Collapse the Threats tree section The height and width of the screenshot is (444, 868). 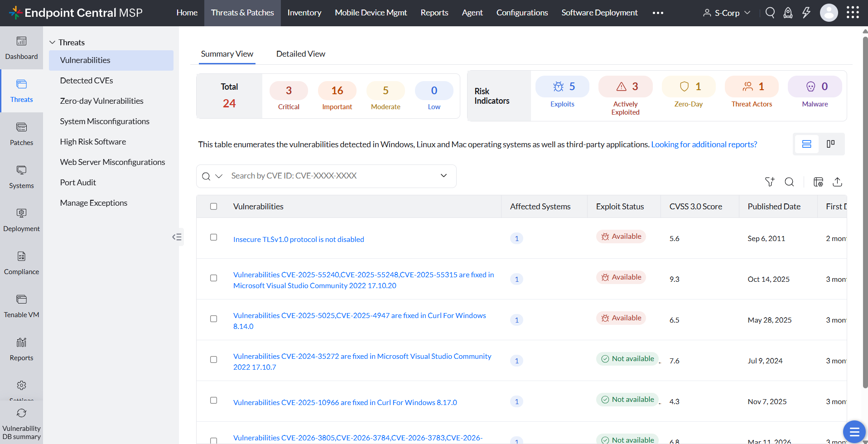click(53, 42)
